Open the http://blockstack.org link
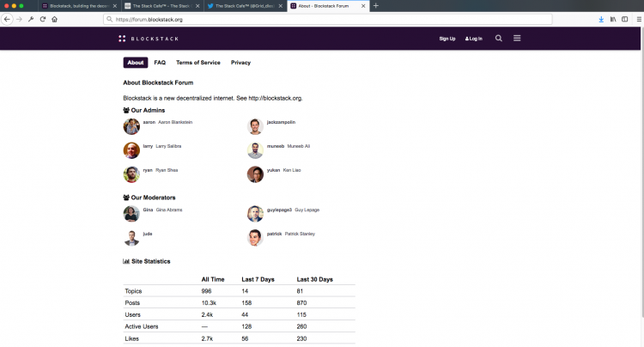 [275, 98]
